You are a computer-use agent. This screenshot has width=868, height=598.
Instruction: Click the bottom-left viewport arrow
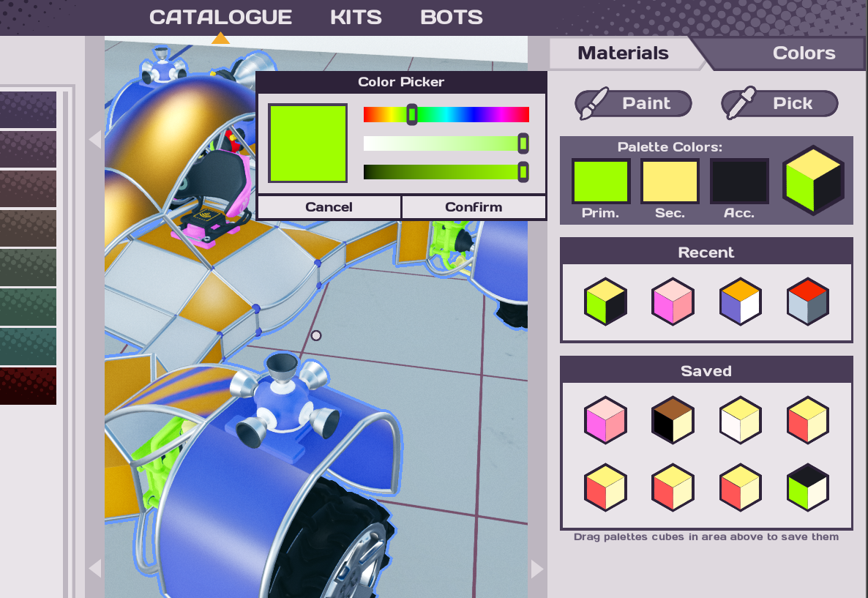(x=95, y=569)
